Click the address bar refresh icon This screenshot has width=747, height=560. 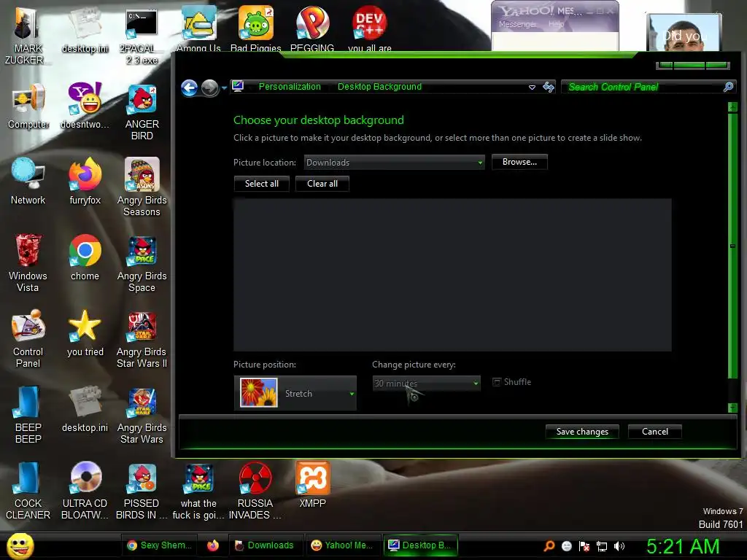click(x=549, y=87)
